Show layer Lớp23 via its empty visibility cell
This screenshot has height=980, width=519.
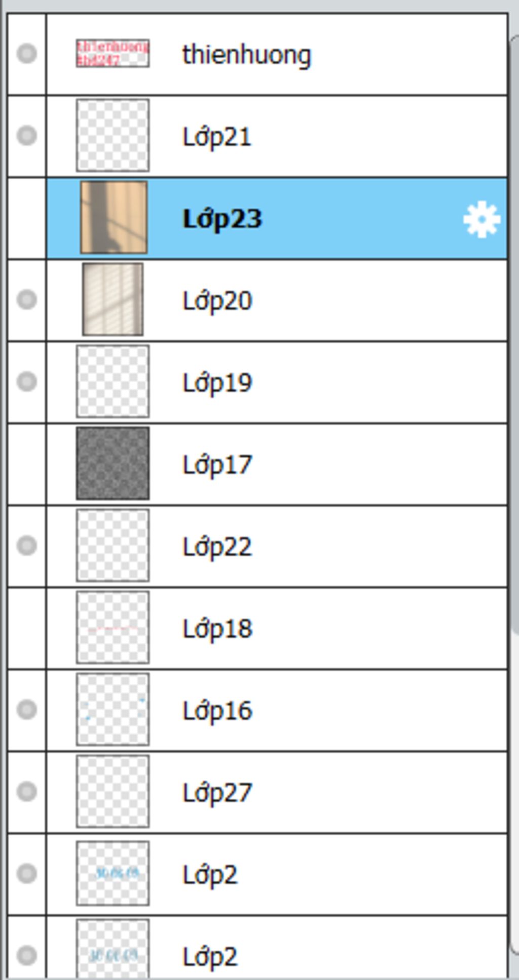click(27, 218)
